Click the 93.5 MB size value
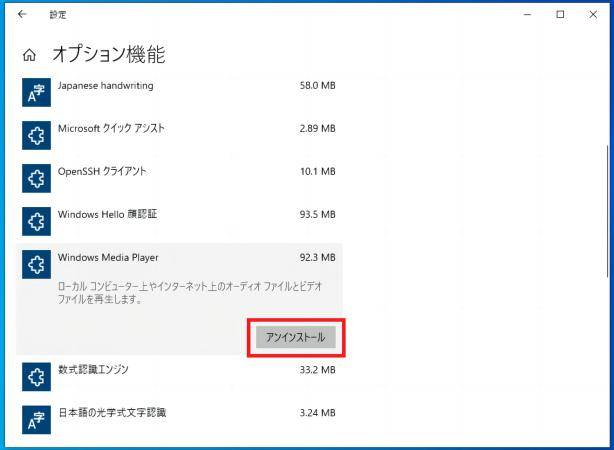 (x=318, y=214)
